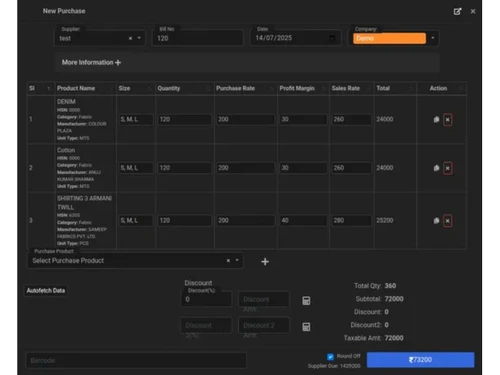Click the Supplier Due 1429200 text
The image size is (500, 375).
pos(334,366)
